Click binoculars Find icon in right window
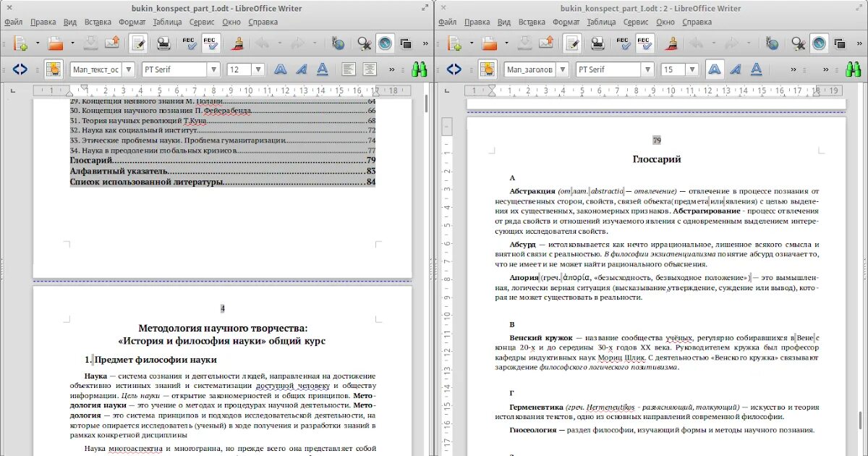Viewport: 868px width, 456px height. (x=854, y=69)
